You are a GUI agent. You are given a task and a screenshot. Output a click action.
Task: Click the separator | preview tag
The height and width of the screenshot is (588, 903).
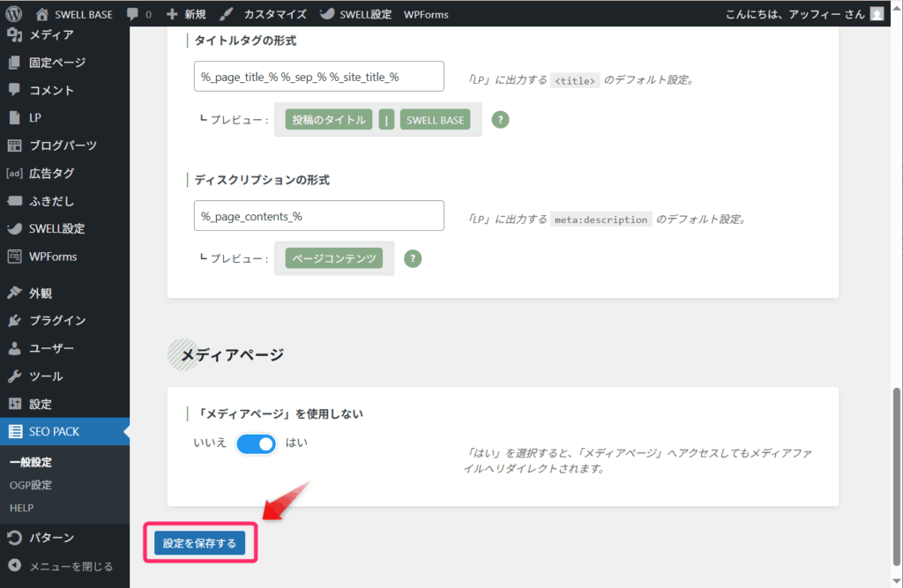(386, 120)
